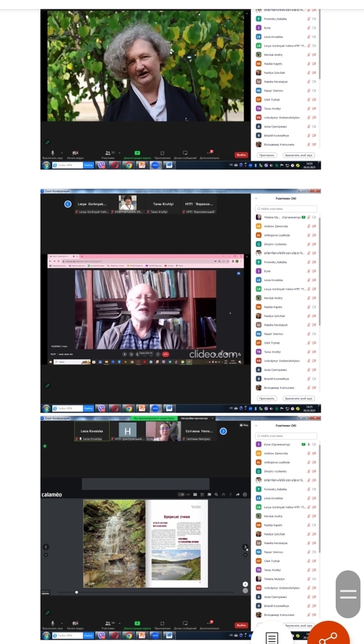
Task: Click red Выйти button in topmost Zoom window
Action: [241, 155]
